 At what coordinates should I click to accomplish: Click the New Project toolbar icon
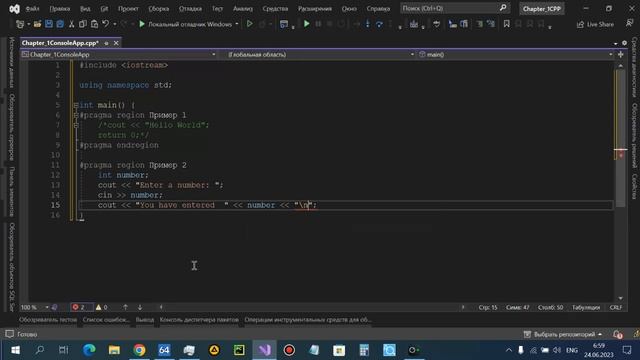click(19, 24)
